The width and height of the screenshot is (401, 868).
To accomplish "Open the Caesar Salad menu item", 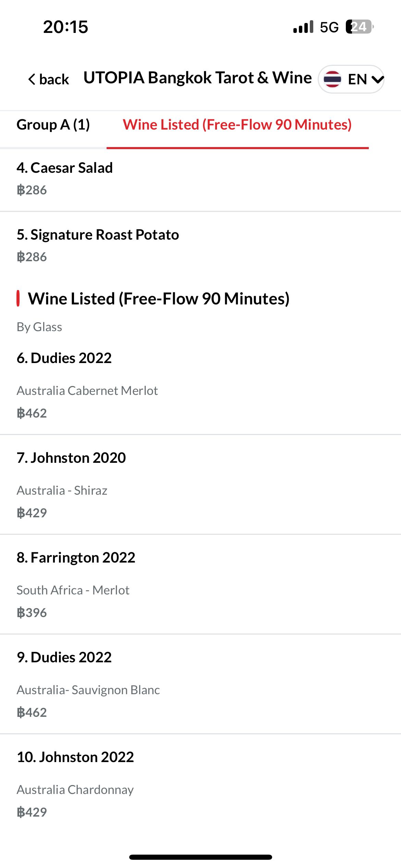I will tap(65, 168).
